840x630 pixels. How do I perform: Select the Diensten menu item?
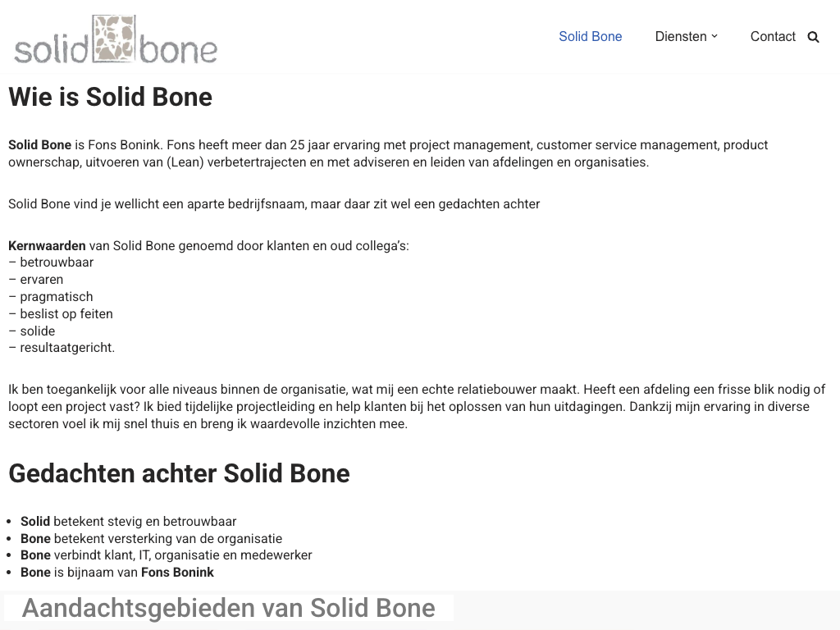pyautogui.click(x=680, y=36)
